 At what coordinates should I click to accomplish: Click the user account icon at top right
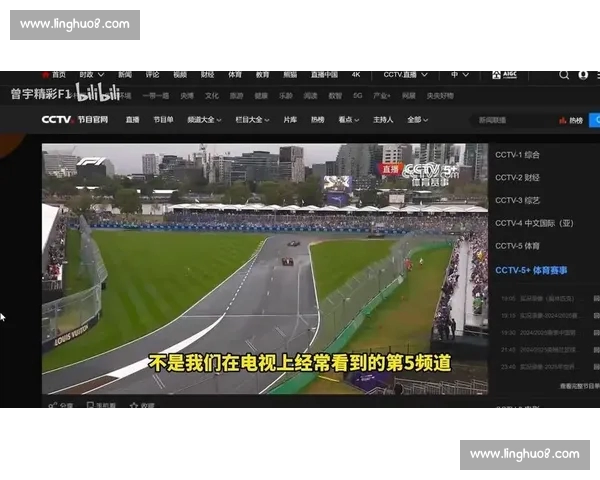coord(583,75)
